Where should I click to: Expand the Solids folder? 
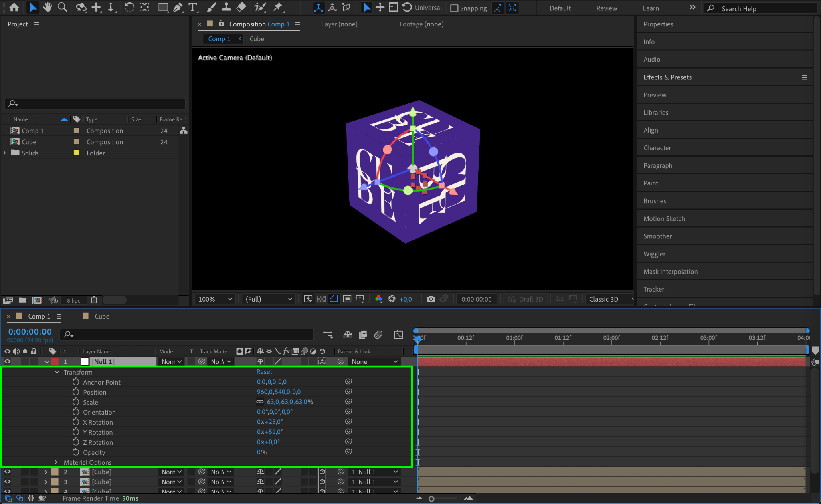(5, 153)
